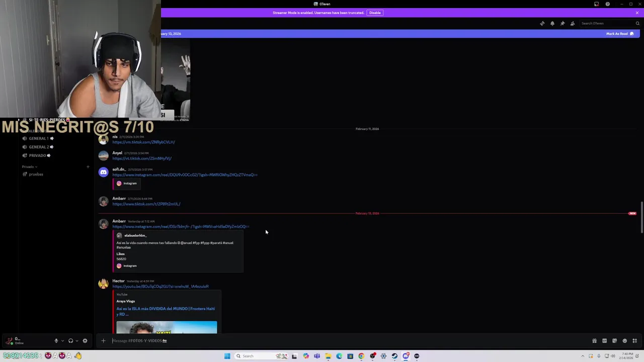
Task: Open Steam from the taskbar
Action: [x=394, y=356]
